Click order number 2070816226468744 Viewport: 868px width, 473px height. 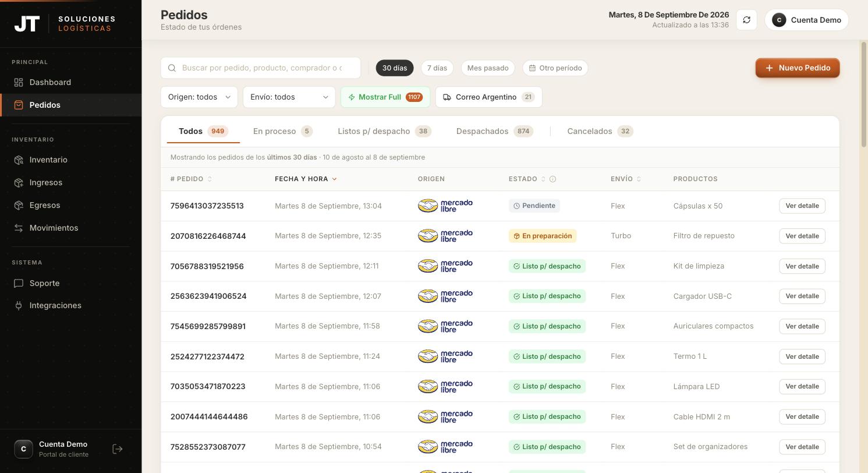click(208, 236)
